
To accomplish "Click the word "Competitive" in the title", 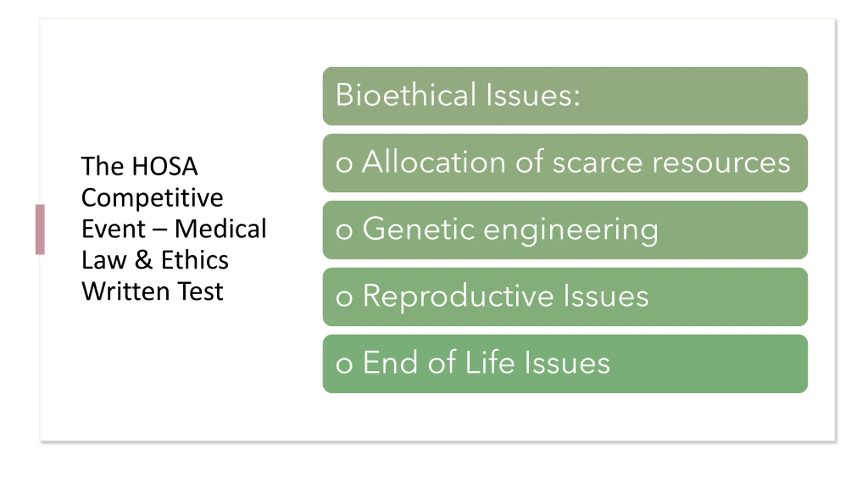I will 152,198.
